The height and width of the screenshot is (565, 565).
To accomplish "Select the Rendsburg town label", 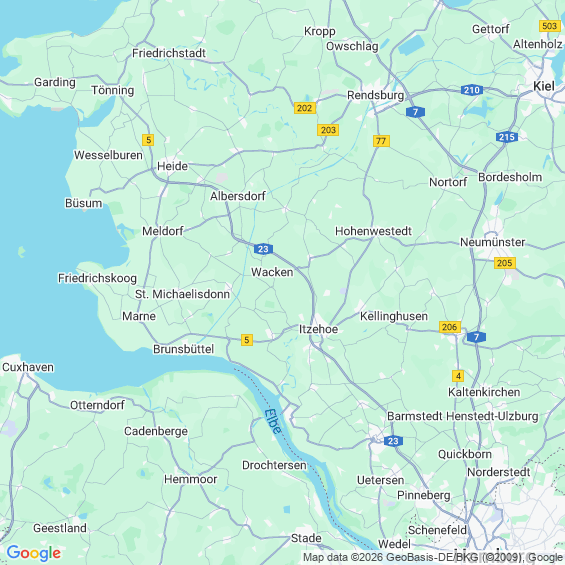I will (x=375, y=95).
